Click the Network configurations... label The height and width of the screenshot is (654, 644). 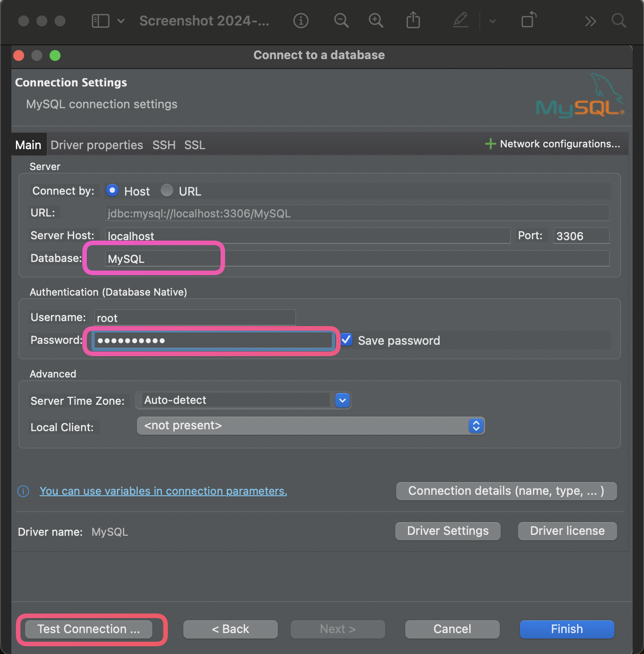point(560,144)
